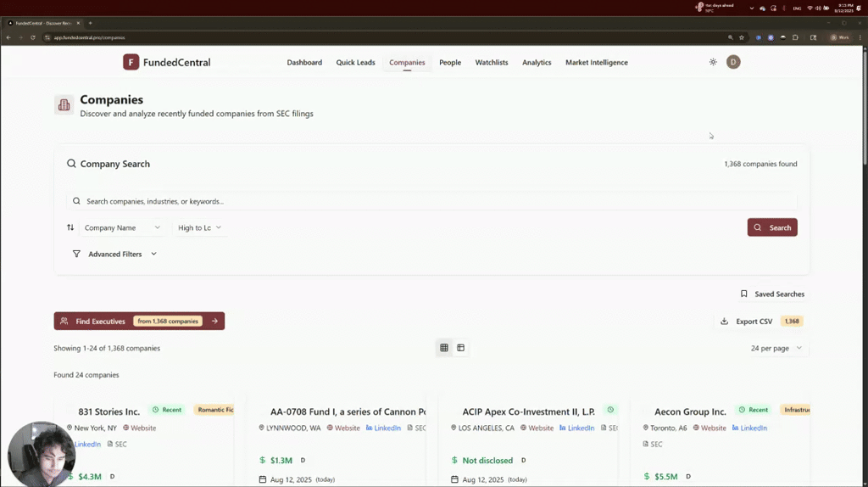Click $1.3M amount on AA-0708 card
868x487 pixels.
click(281, 461)
